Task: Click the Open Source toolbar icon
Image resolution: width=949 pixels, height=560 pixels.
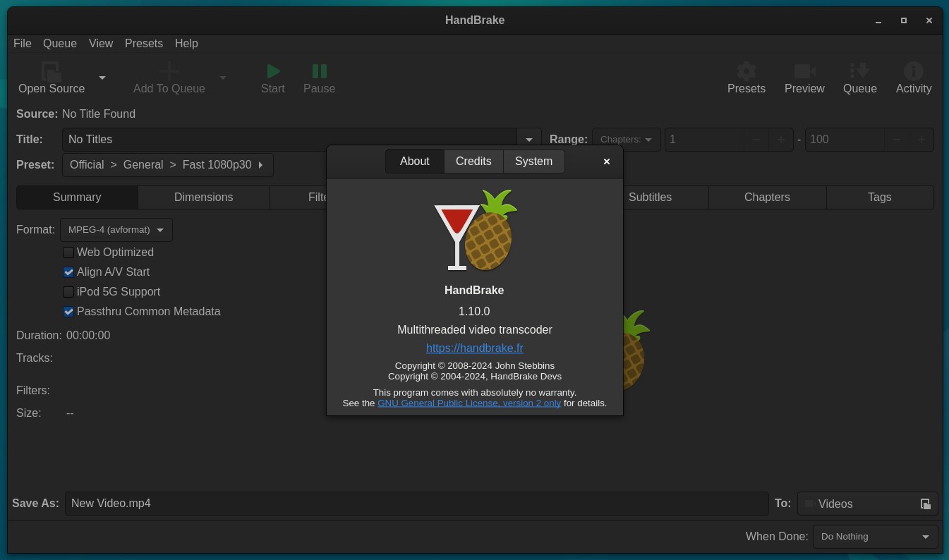Action: pyautogui.click(x=52, y=72)
